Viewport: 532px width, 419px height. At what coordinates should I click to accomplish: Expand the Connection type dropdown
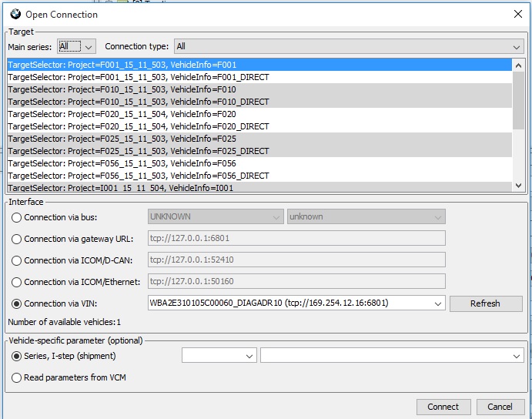pos(349,46)
